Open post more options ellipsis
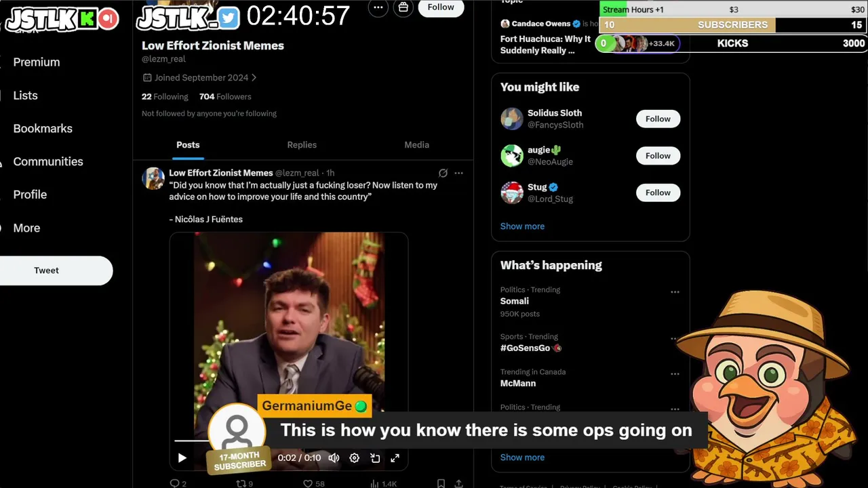Screen dimensions: 868x488 [x=459, y=173]
